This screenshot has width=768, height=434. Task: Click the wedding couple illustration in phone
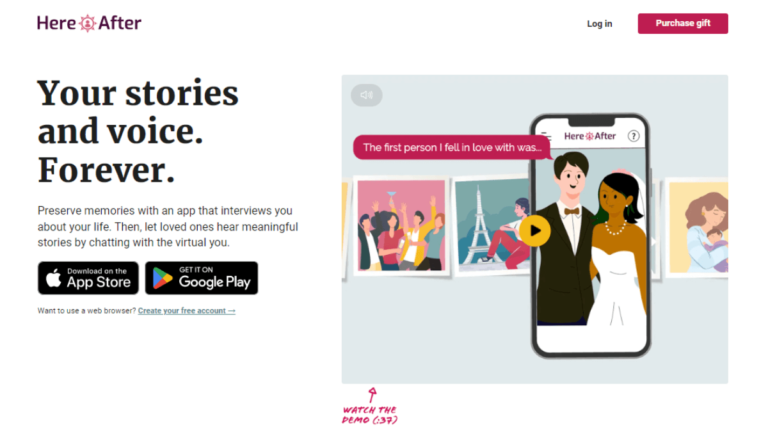(591, 240)
